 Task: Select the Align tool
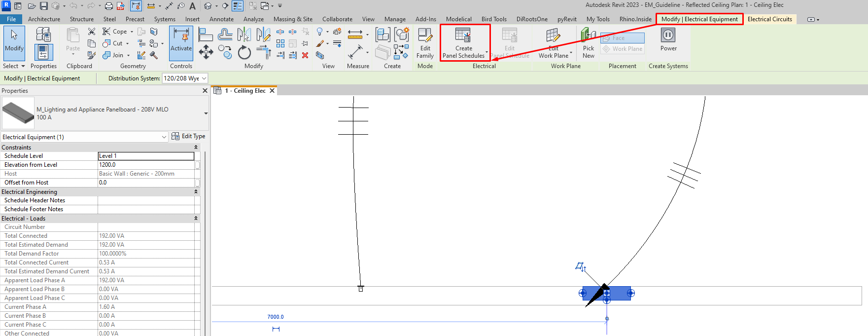coord(206,35)
